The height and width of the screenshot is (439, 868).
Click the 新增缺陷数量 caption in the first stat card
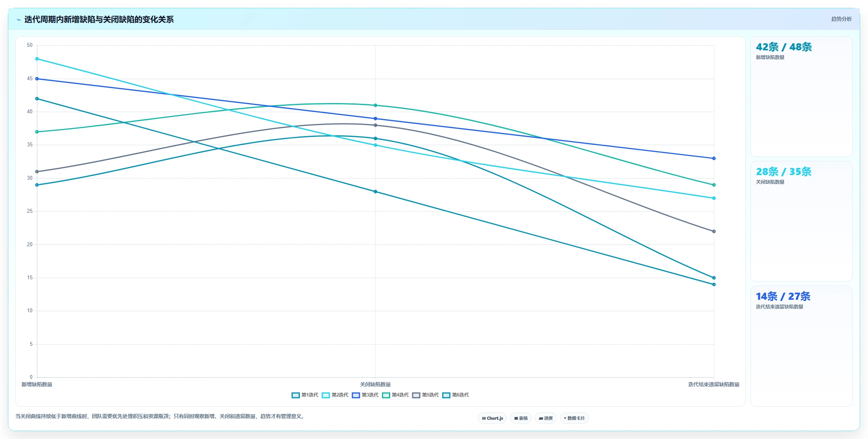point(770,57)
